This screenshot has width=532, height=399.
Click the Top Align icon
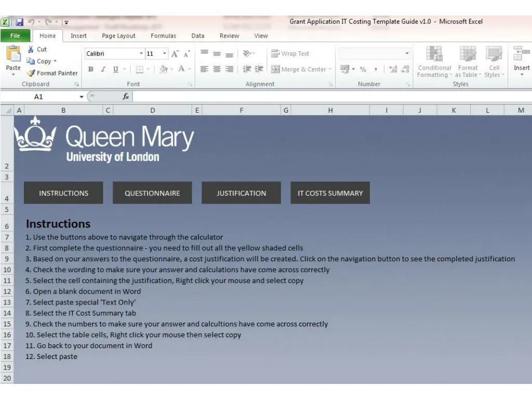pos(204,54)
